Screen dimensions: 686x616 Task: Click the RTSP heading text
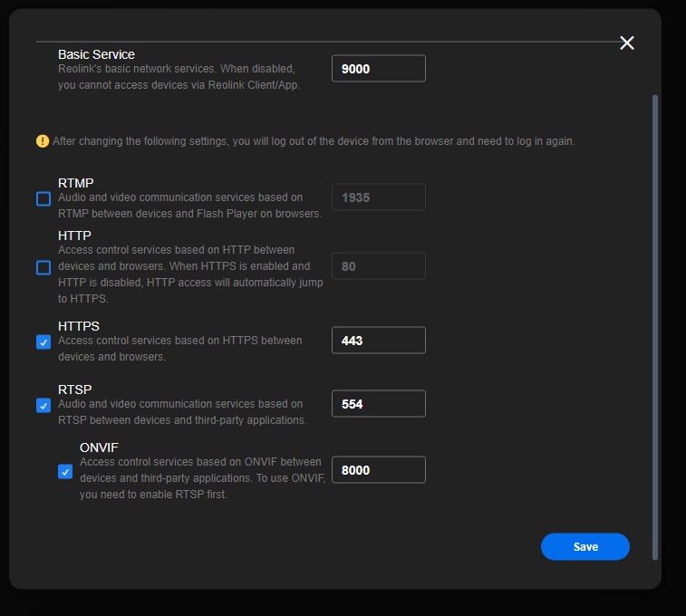click(x=75, y=390)
